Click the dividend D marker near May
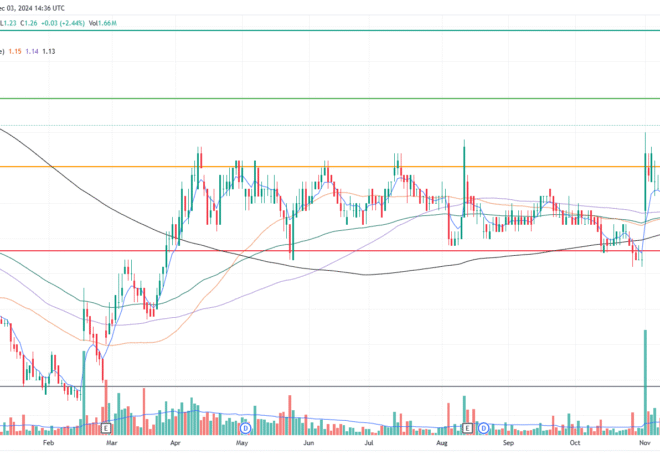The image size is (660, 470). [x=245, y=429]
